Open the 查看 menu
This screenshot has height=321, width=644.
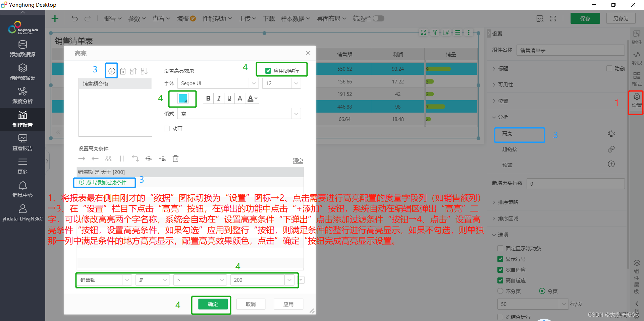[161, 19]
